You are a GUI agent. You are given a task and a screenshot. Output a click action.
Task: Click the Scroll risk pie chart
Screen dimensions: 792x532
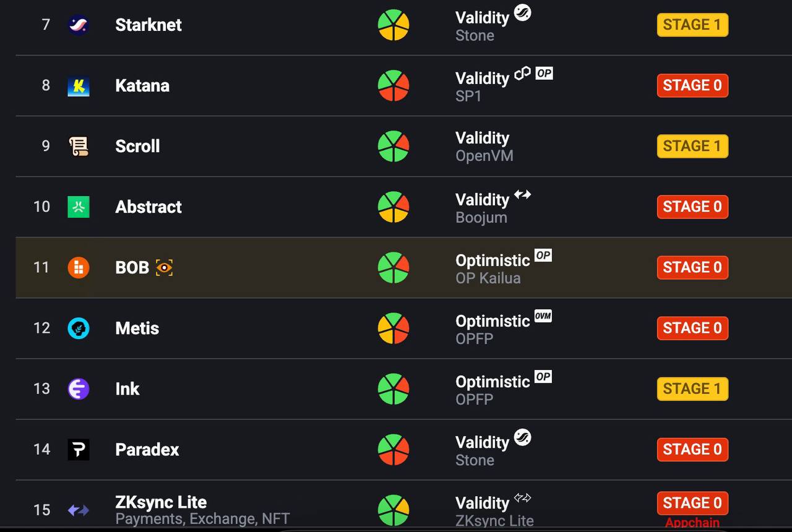pos(394,147)
